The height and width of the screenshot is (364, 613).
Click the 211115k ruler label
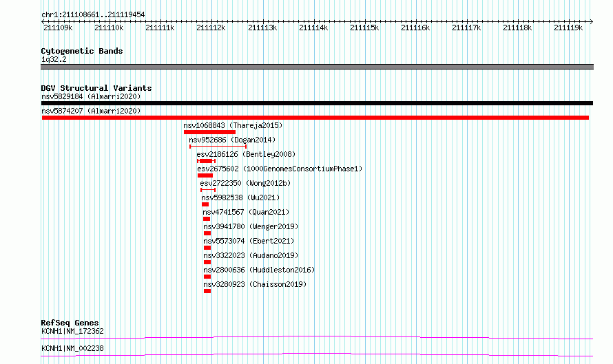[x=364, y=28]
